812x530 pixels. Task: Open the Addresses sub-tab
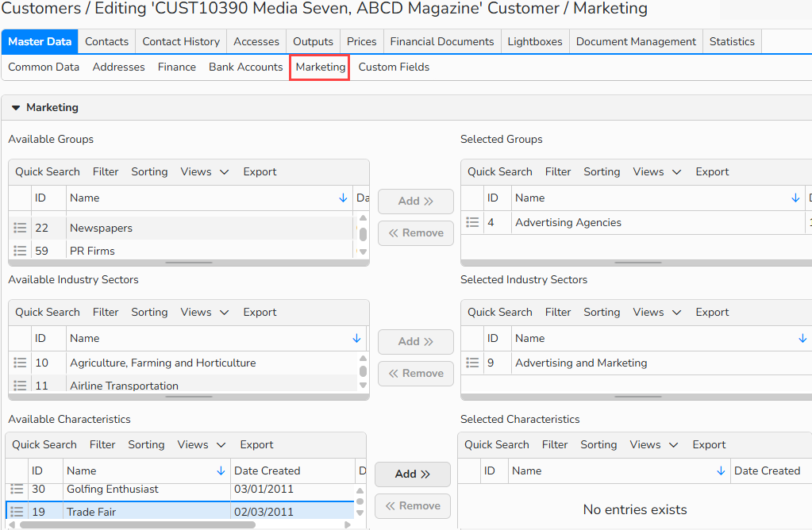pyautogui.click(x=118, y=67)
